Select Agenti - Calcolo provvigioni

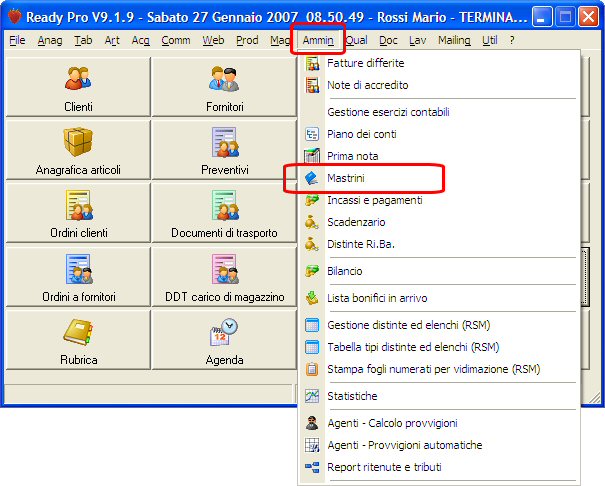point(439,423)
